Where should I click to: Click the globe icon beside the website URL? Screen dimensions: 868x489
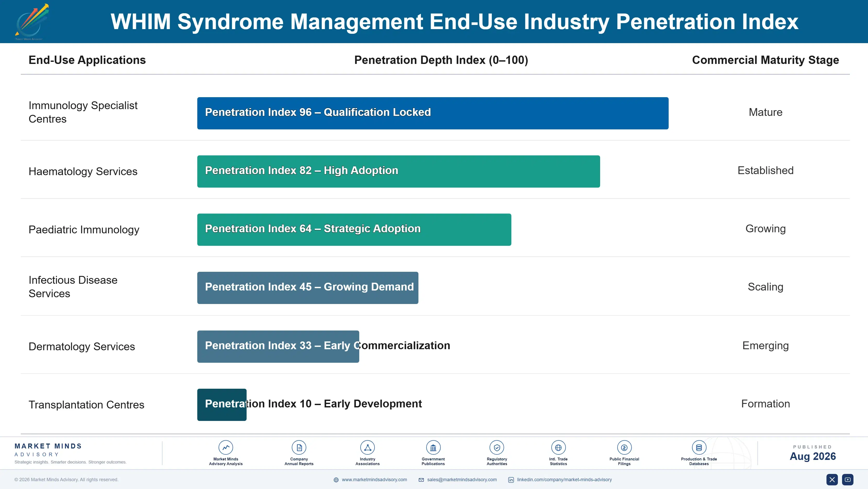pos(336,480)
